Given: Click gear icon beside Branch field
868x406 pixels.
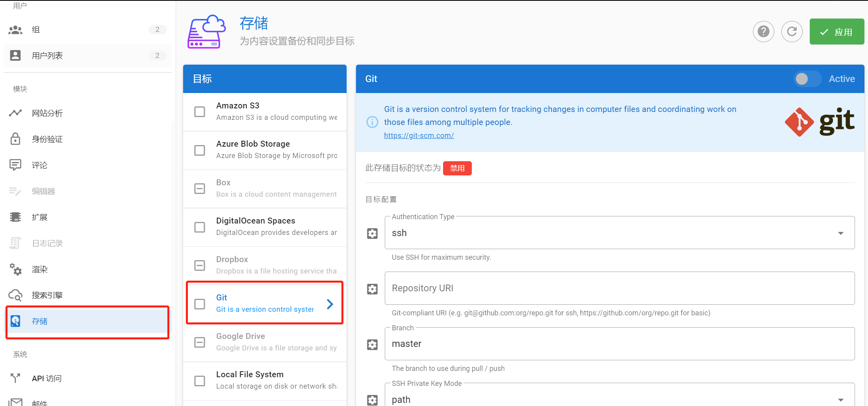Looking at the screenshot, I should tap(372, 345).
